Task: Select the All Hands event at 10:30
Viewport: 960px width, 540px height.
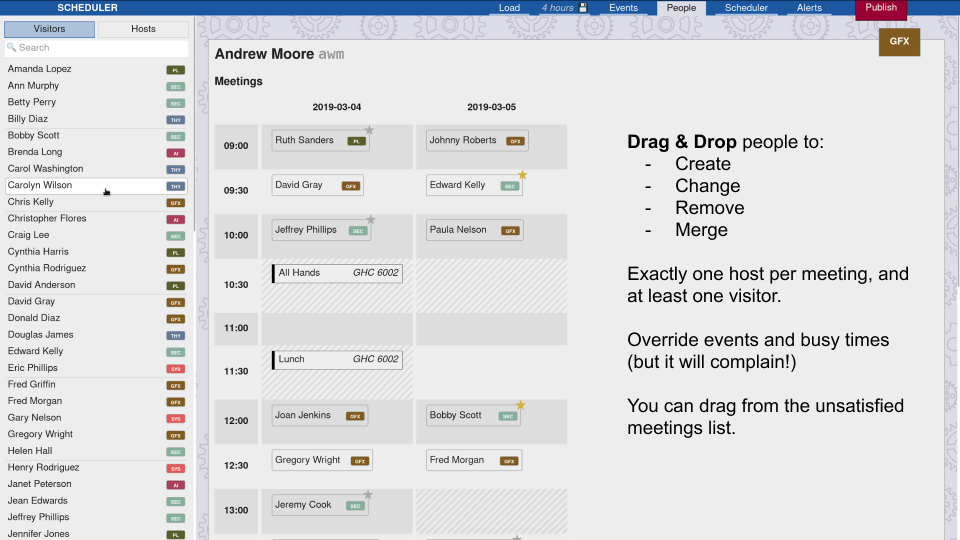Action: pyautogui.click(x=337, y=273)
